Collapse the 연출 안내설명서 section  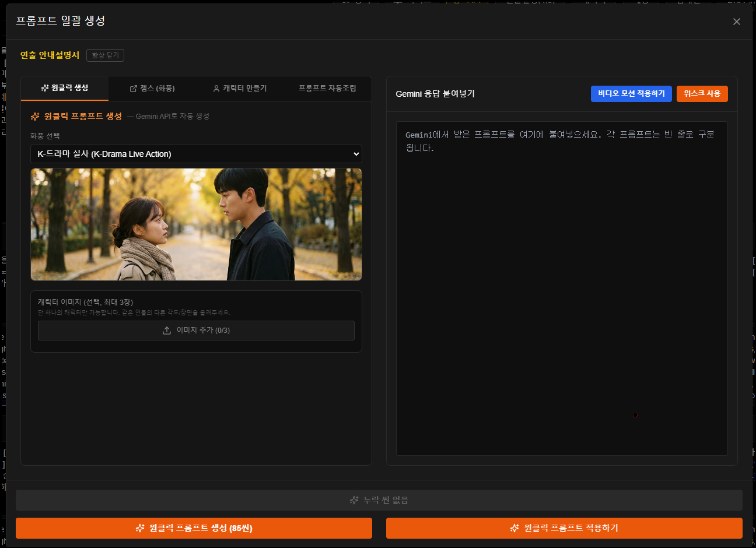tap(50, 55)
